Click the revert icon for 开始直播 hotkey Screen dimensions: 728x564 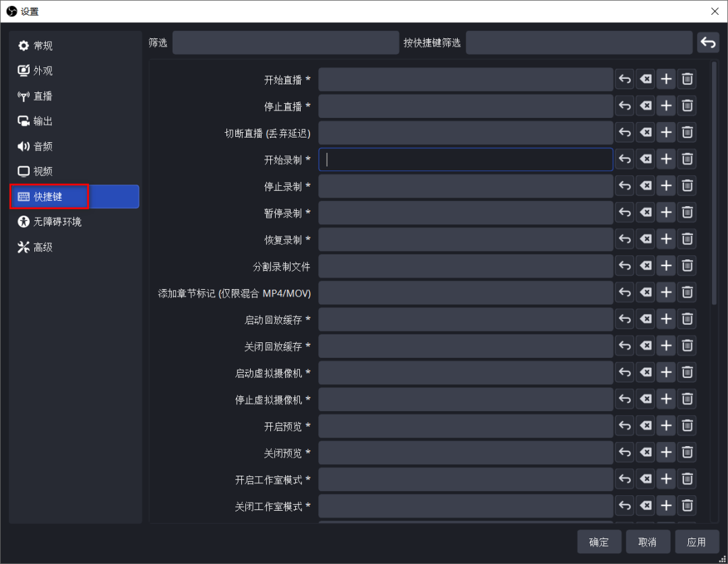pyautogui.click(x=625, y=80)
